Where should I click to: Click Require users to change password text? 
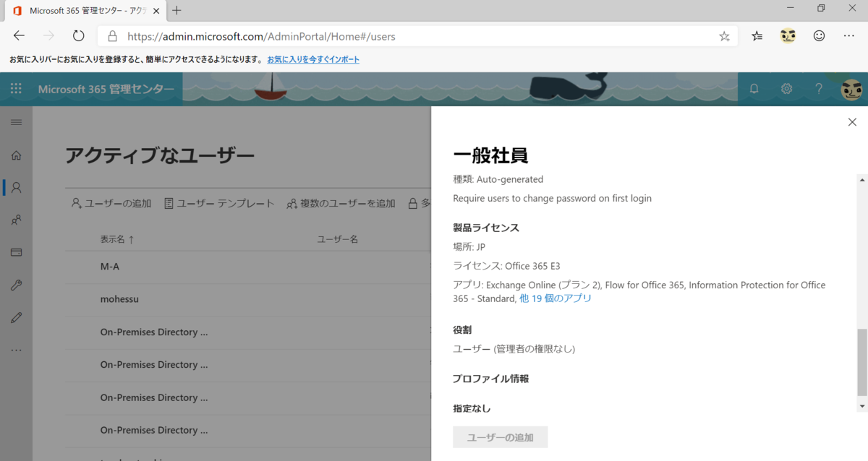pos(552,198)
